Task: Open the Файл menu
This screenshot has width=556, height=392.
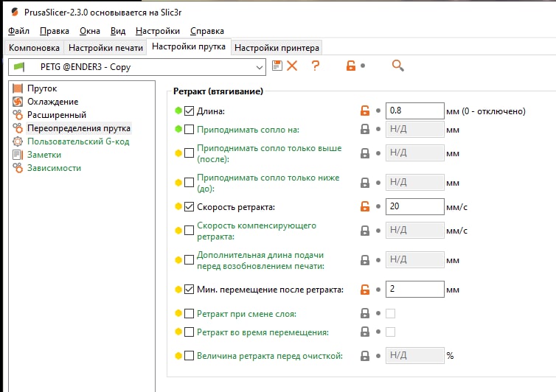Action: click(18, 31)
